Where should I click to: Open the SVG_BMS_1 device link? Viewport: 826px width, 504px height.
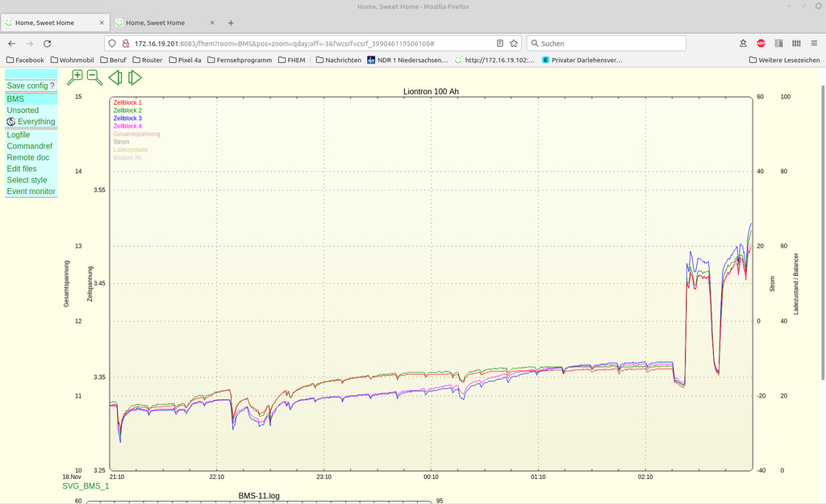[86, 486]
